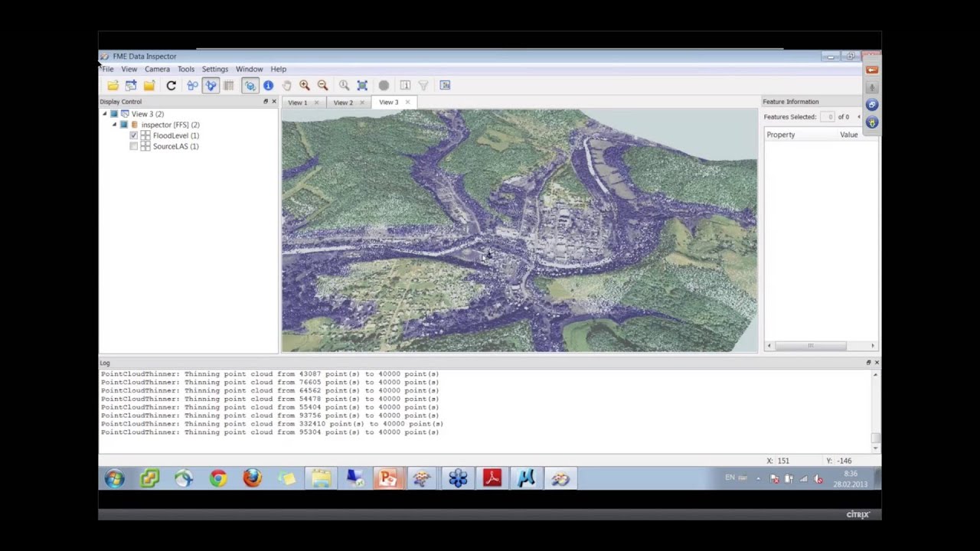Image resolution: width=980 pixels, height=551 pixels.
Task: Click the Property column header
Action: (x=781, y=135)
